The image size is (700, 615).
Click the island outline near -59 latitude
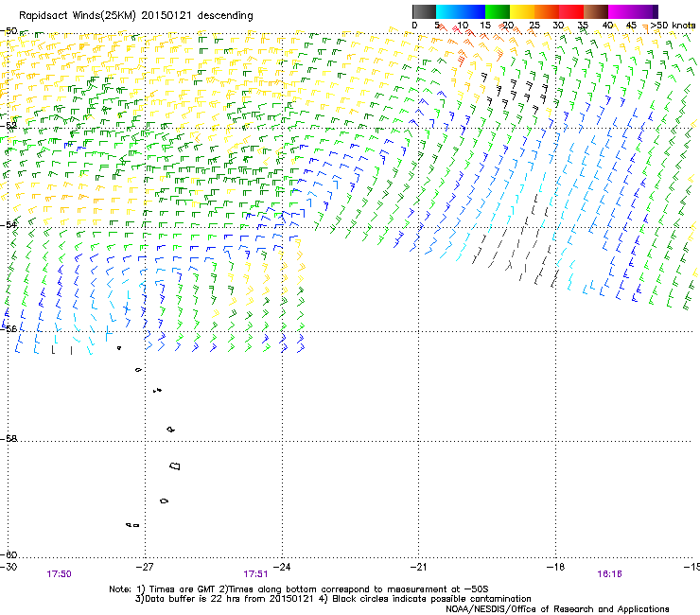(164, 501)
